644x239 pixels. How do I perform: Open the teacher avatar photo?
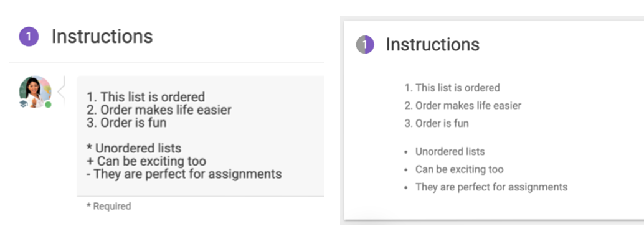click(35, 91)
